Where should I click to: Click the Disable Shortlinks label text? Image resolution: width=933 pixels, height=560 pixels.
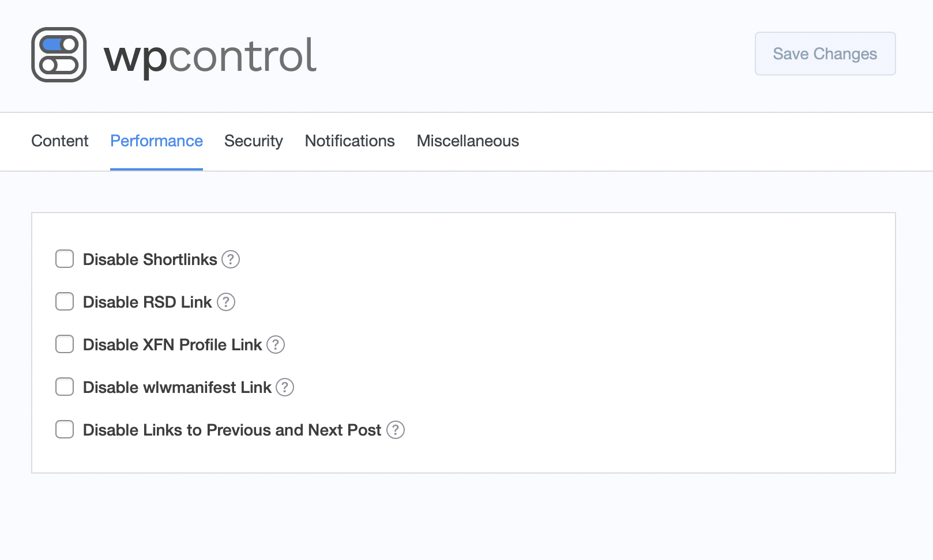click(150, 259)
